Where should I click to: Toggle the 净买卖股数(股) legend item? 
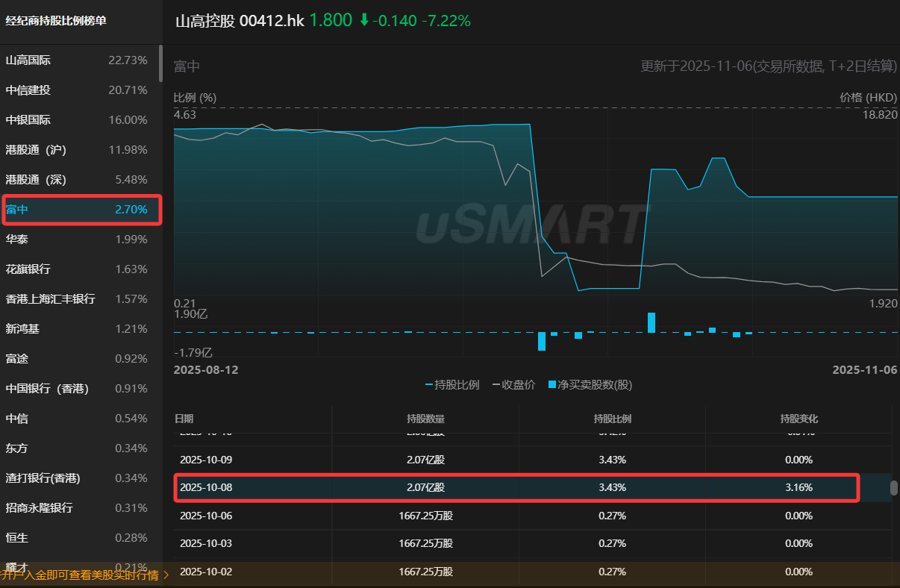(590, 385)
